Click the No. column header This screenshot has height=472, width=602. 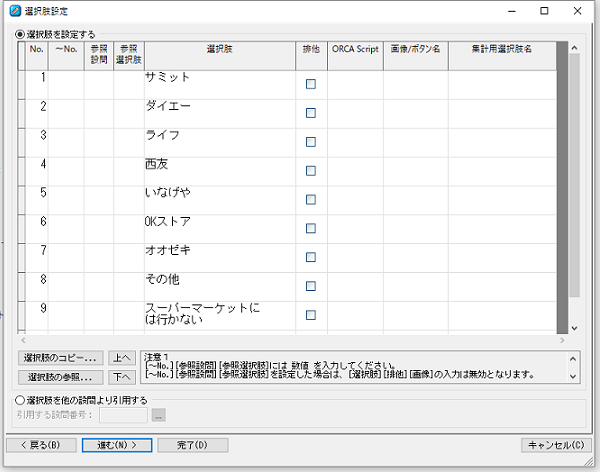point(36,56)
